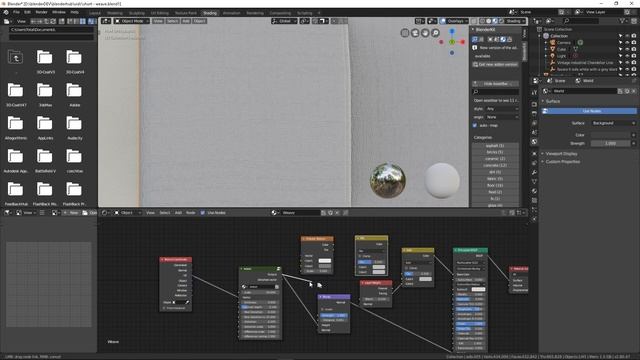Open the BlenderKit angle dropdown
This screenshot has height=360, width=640.
tap(502, 117)
